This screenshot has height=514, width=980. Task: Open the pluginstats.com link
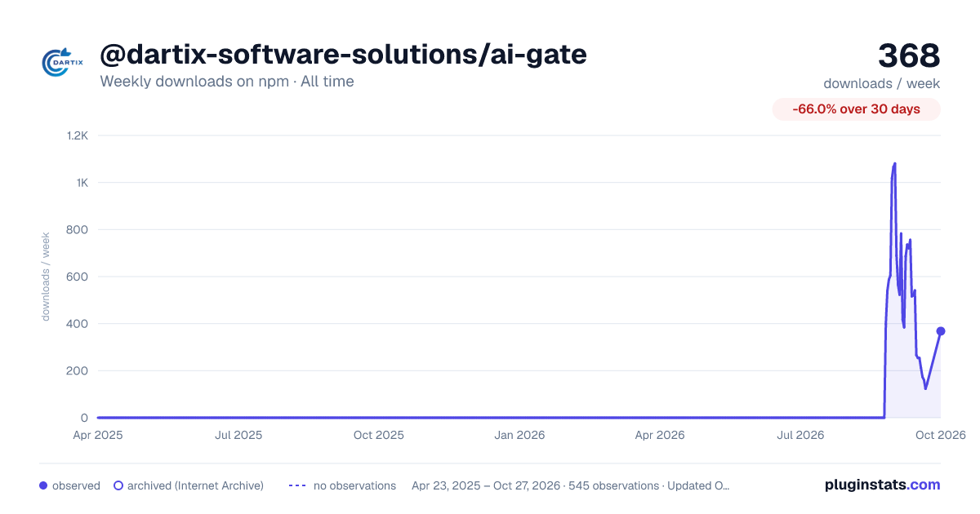pyautogui.click(x=883, y=485)
